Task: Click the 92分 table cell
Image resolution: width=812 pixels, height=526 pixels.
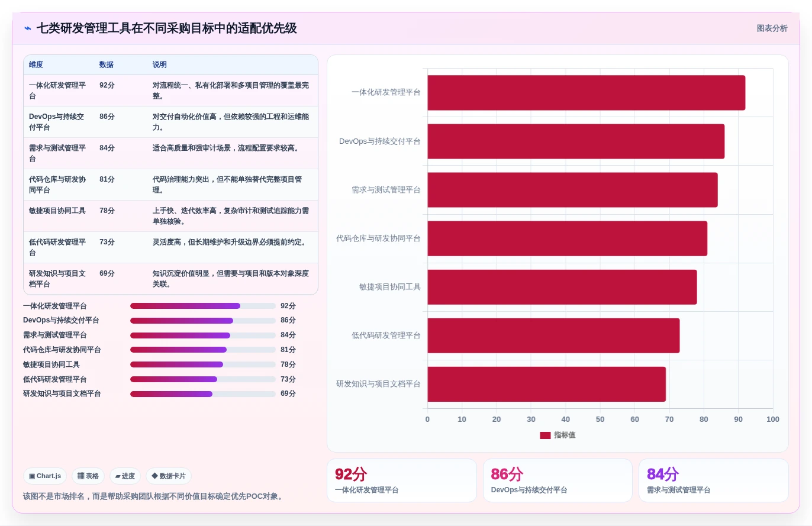Action: tap(107, 85)
